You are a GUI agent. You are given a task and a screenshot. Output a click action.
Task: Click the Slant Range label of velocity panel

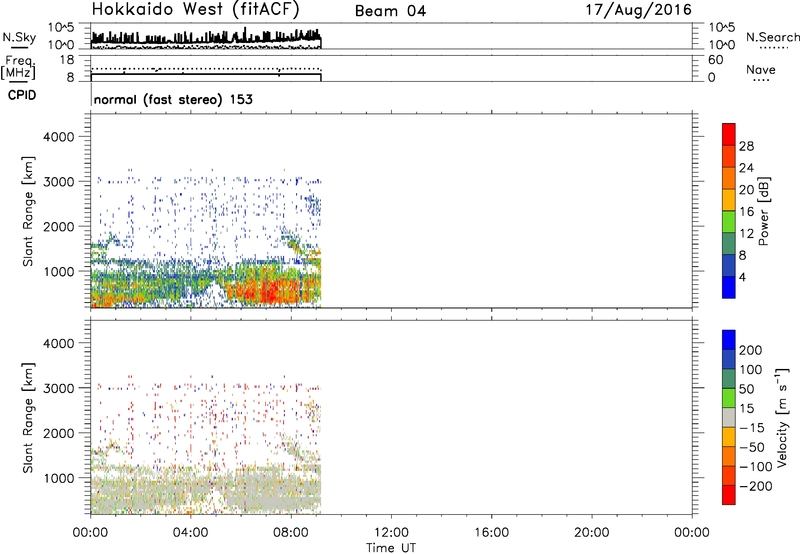coord(28,418)
